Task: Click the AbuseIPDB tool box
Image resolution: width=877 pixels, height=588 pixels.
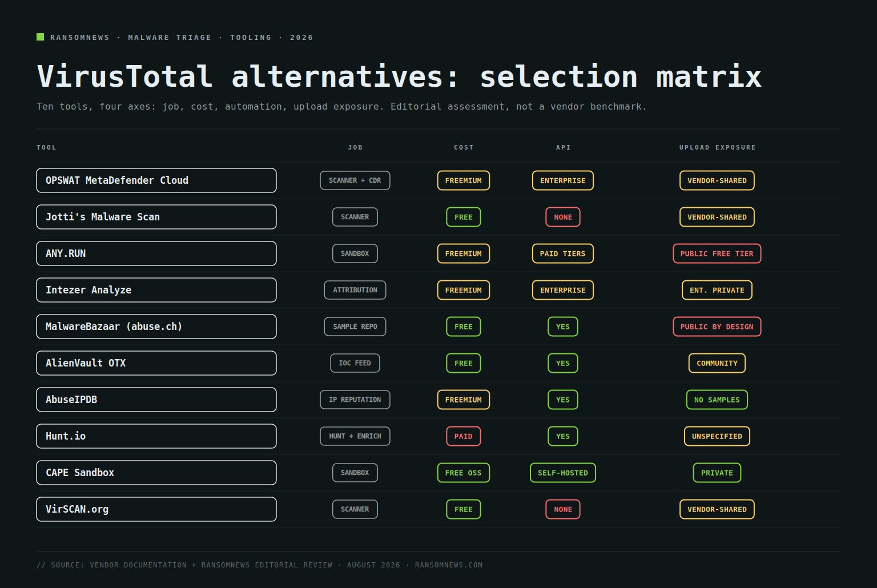Action: 156,400
